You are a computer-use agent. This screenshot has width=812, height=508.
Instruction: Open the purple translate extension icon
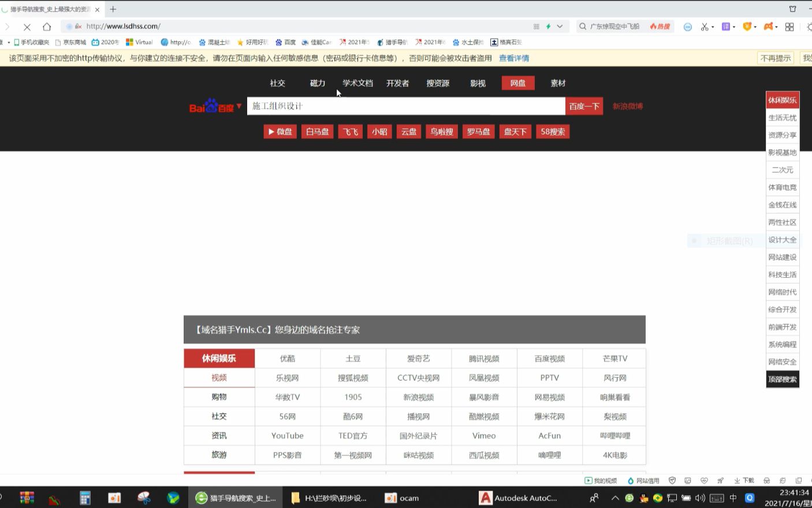(726, 27)
